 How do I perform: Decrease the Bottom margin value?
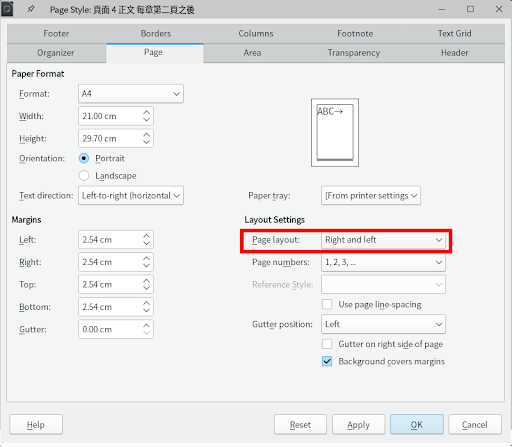click(x=147, y=311)
